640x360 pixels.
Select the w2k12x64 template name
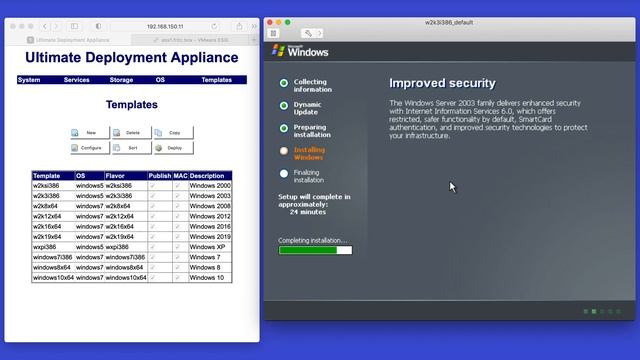pyautogui.click(x=47, y=216)
